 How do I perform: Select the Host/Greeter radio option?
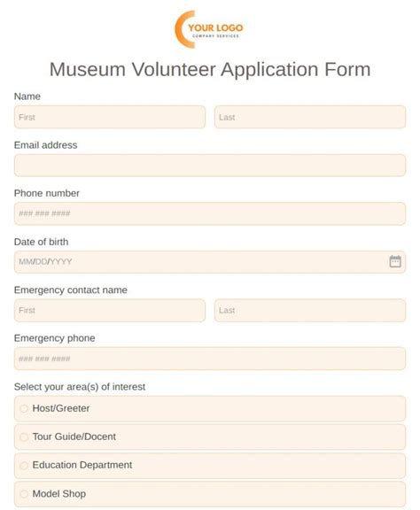(24, 408)
